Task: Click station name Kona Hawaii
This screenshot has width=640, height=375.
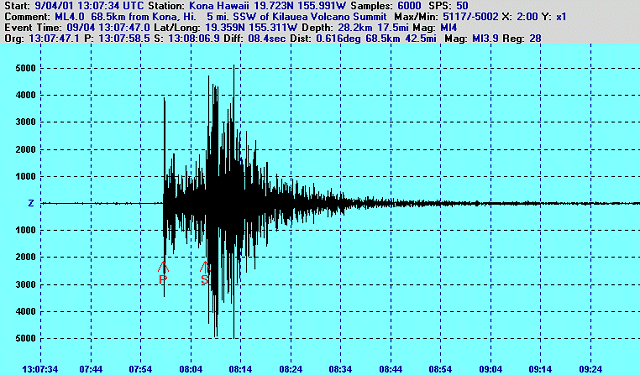Action: tap(219, 6)
